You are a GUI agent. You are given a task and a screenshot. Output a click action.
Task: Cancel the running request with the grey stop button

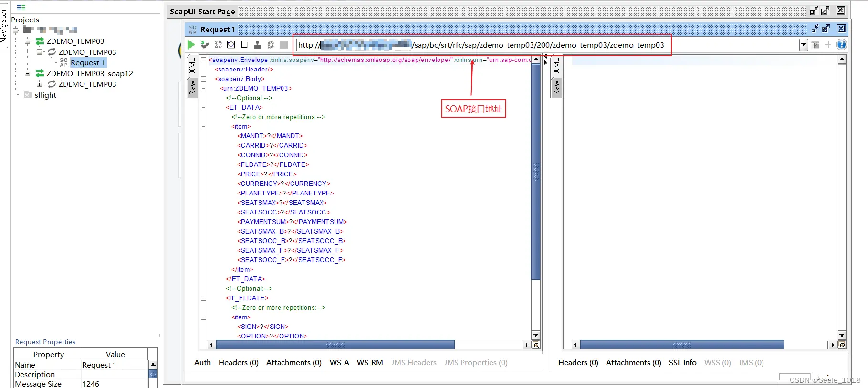coord(283,45)
